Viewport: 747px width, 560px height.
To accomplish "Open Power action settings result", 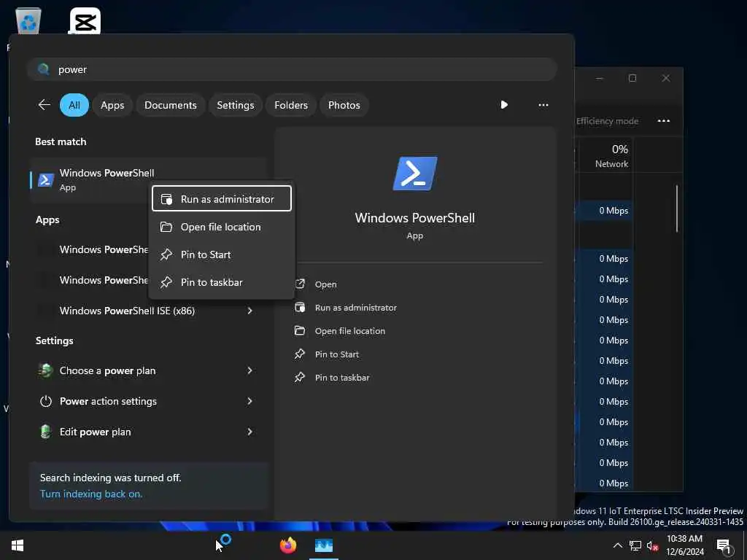I will point(147,401).
